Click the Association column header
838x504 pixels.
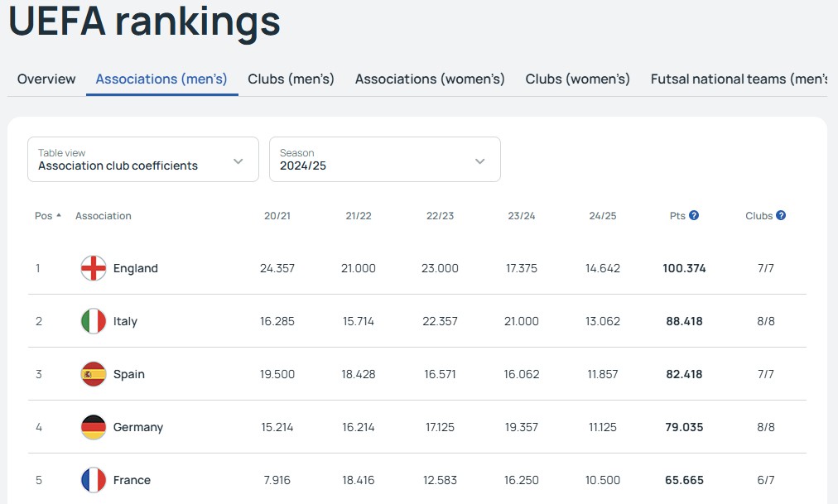[x=104, y=216]
